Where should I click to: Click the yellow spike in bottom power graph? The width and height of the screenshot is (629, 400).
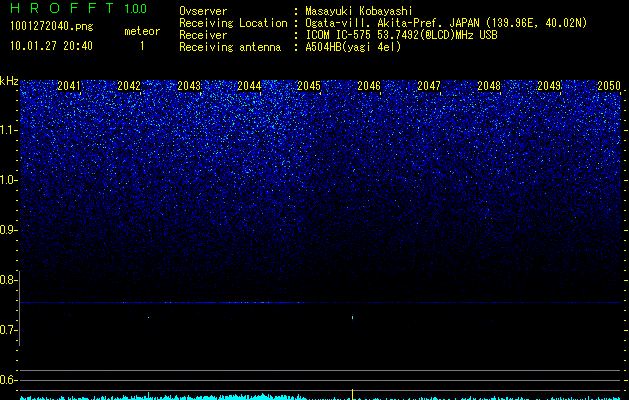pos(352,394)
